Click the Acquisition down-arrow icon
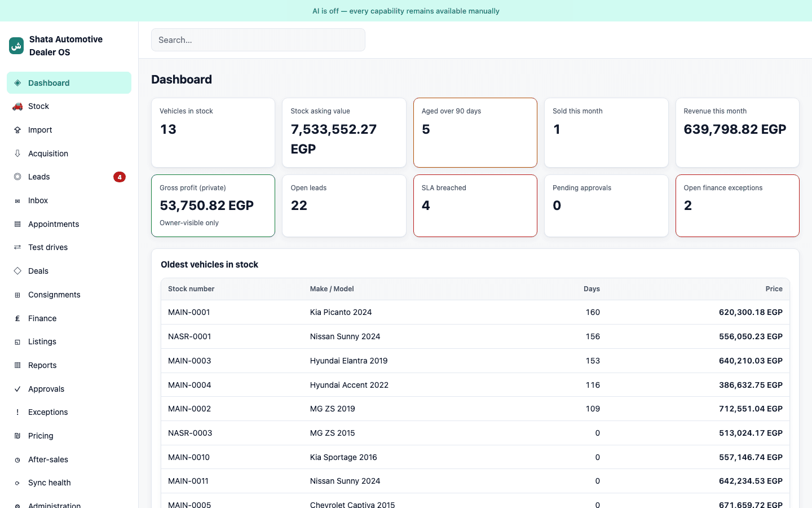The width and height of the screenshot is (812, 508). [17, 154]
